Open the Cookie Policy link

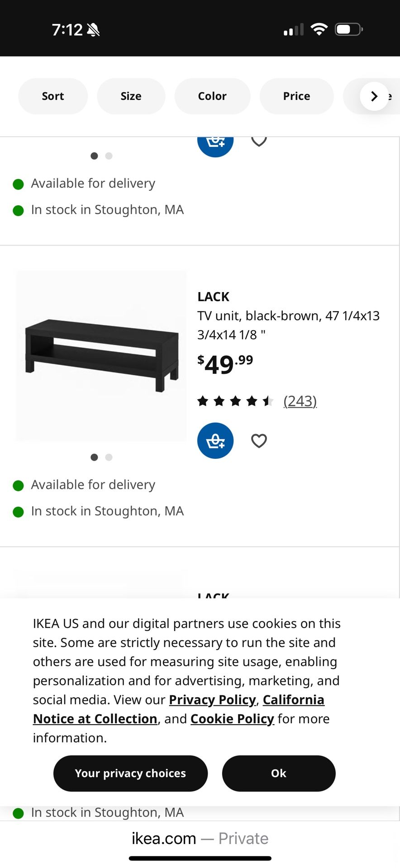(232, 719)
